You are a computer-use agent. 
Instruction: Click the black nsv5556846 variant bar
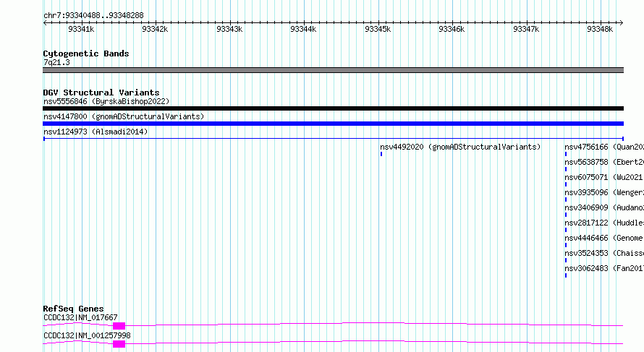333,108
